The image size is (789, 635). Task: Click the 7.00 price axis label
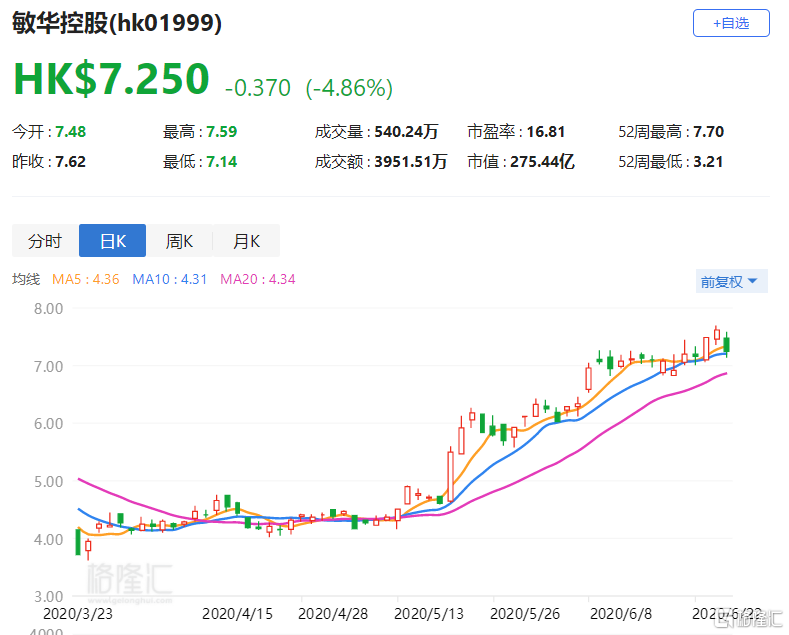49,366
